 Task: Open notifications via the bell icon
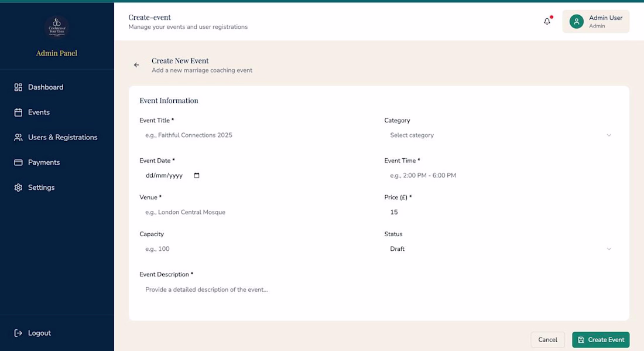tap(547, 21)
